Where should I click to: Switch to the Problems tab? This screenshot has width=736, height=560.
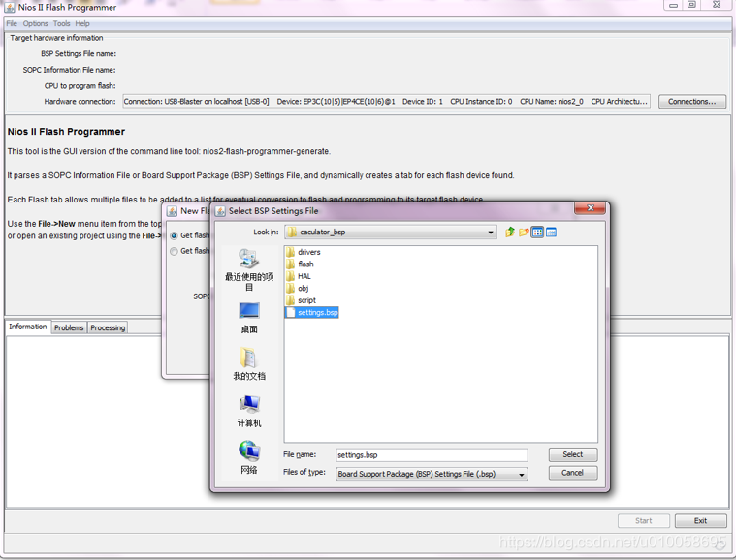click(x=69, y=327)
